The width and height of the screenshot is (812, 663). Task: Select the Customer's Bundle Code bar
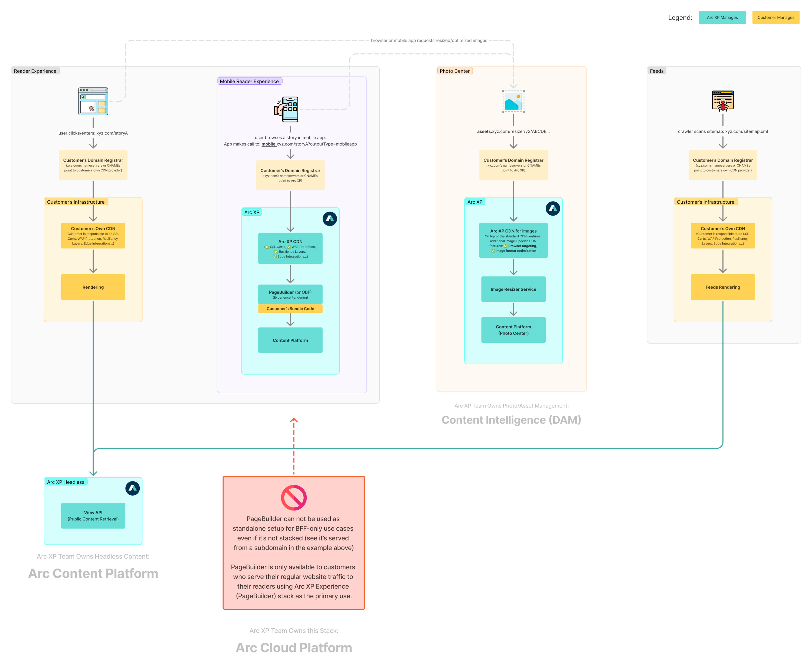pyautogui.click(x=290, y=309)
